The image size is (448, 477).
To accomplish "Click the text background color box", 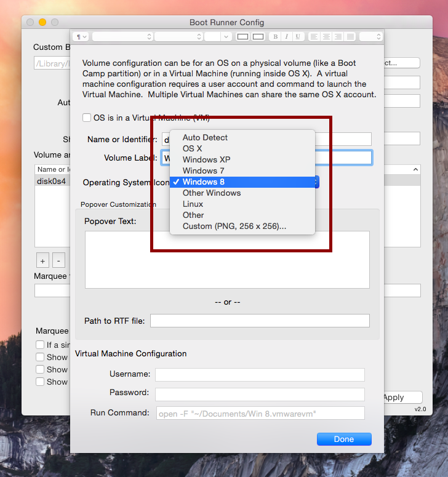I will coord(258,37).
